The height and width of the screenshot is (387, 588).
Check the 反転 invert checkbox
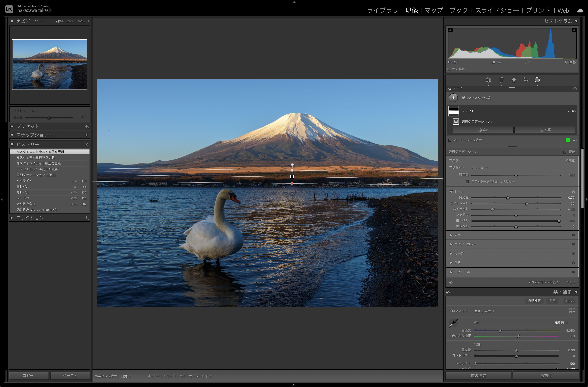[565, 152]
